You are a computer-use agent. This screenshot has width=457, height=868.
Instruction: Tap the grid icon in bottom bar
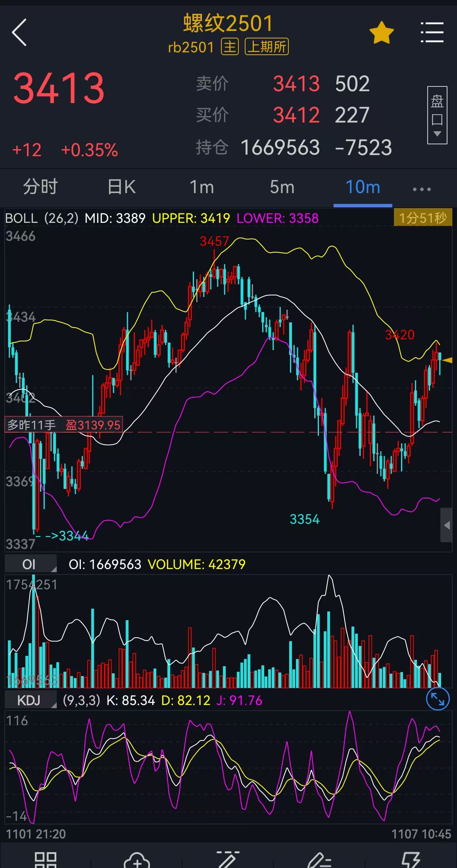click(45, 860)
